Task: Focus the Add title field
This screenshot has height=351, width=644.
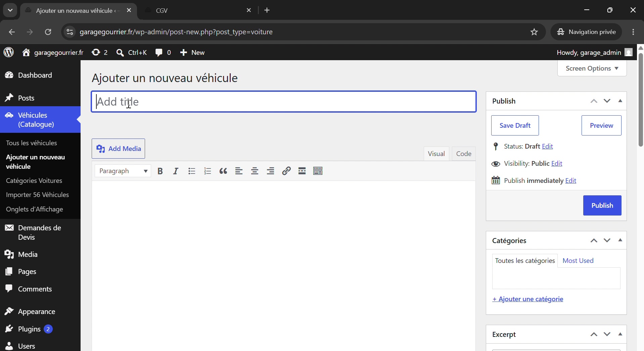Action: point(284,102)
